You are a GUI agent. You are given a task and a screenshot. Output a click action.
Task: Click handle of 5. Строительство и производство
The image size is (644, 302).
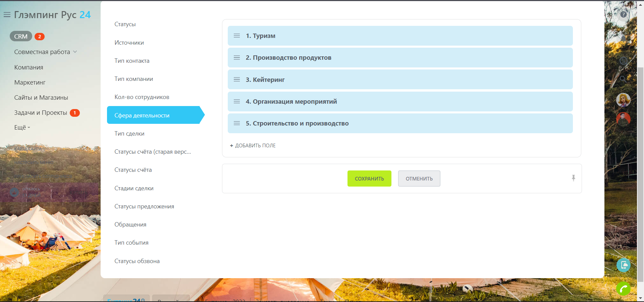[x=237, y=123]
